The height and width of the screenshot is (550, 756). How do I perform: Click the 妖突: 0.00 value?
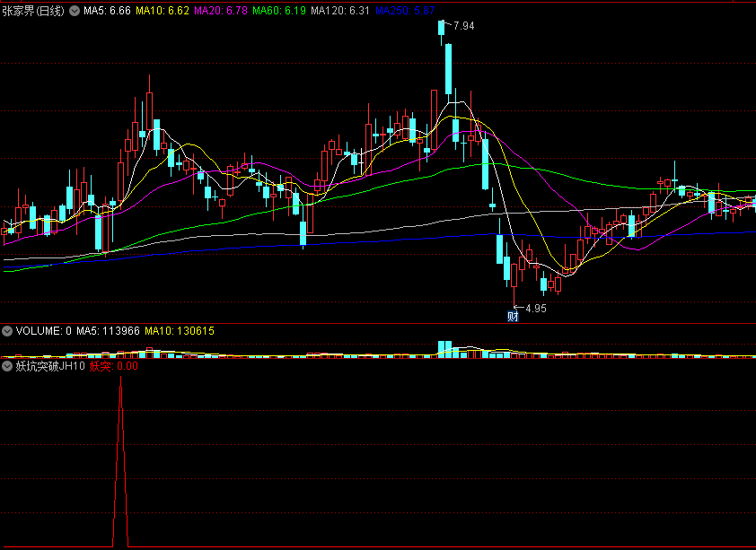(x=114, y=366)
